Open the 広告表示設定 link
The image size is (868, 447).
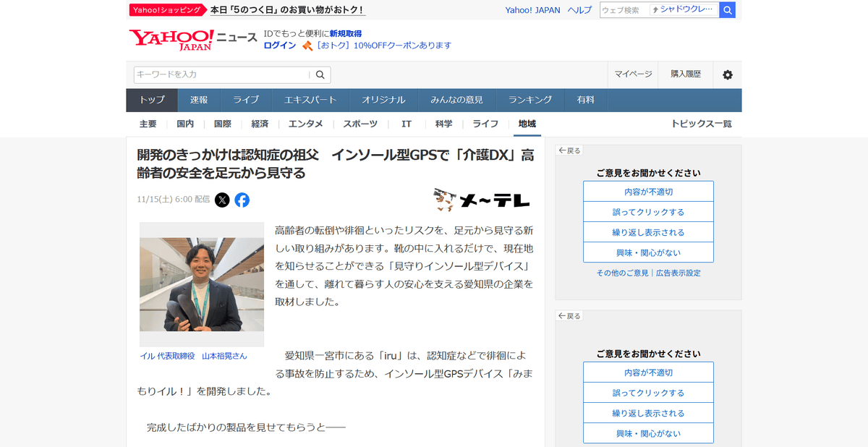click(x=678, y=273)
